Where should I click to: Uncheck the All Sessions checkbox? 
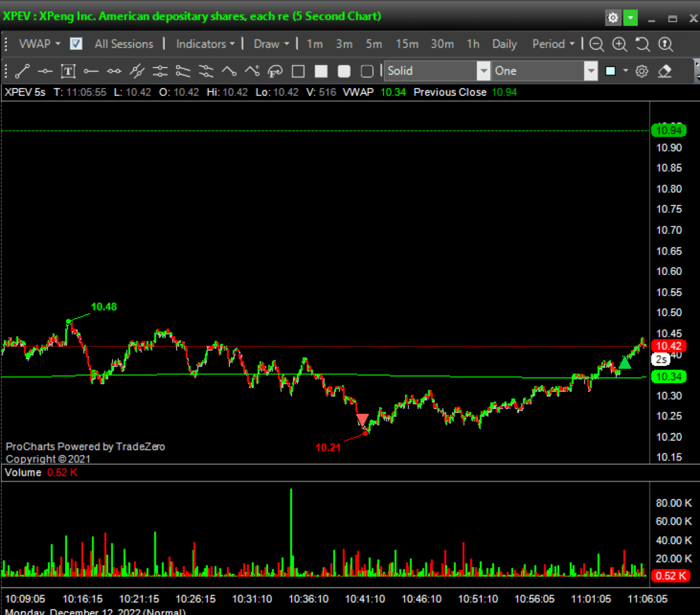click(77, 44)
